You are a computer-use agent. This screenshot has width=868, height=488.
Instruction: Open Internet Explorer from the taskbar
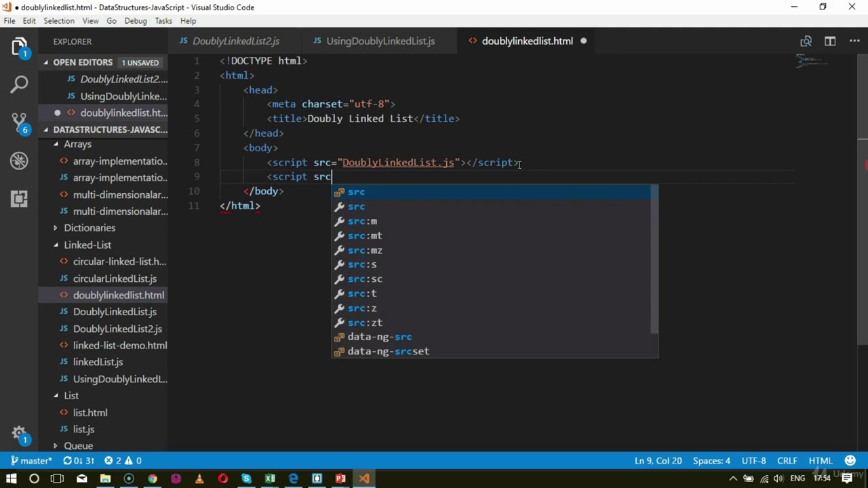293,479
